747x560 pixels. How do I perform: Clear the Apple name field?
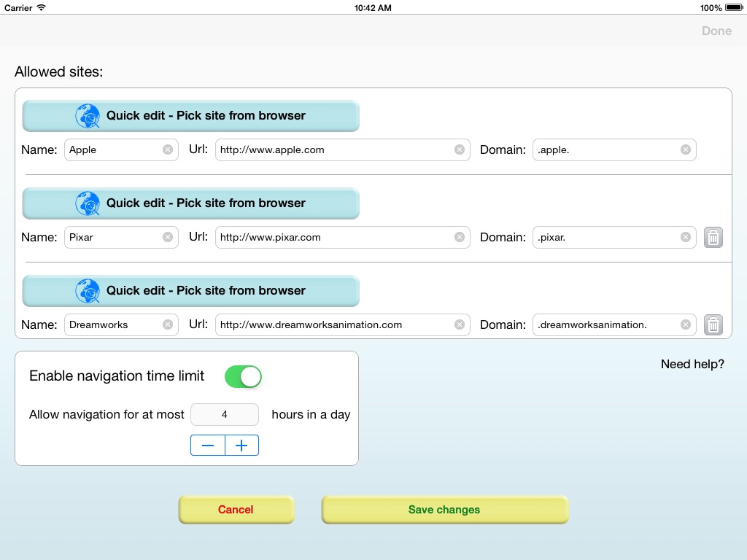click(x=168, y=149)
